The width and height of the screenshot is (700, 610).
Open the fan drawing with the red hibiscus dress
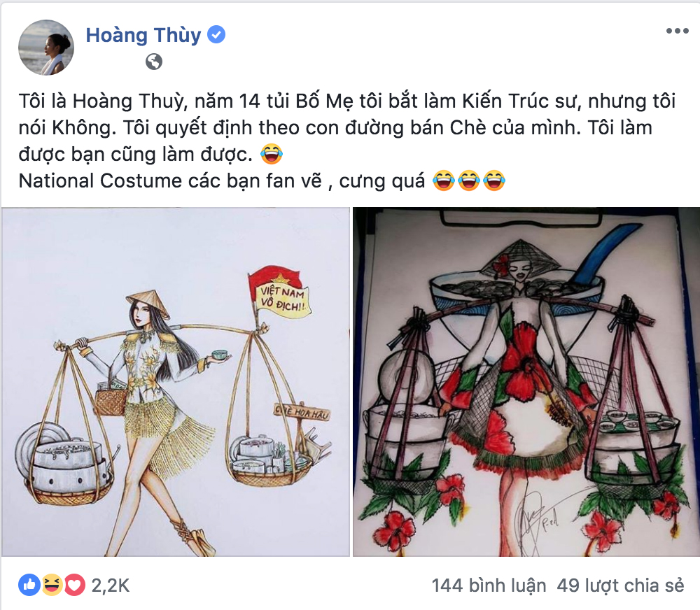526,381
